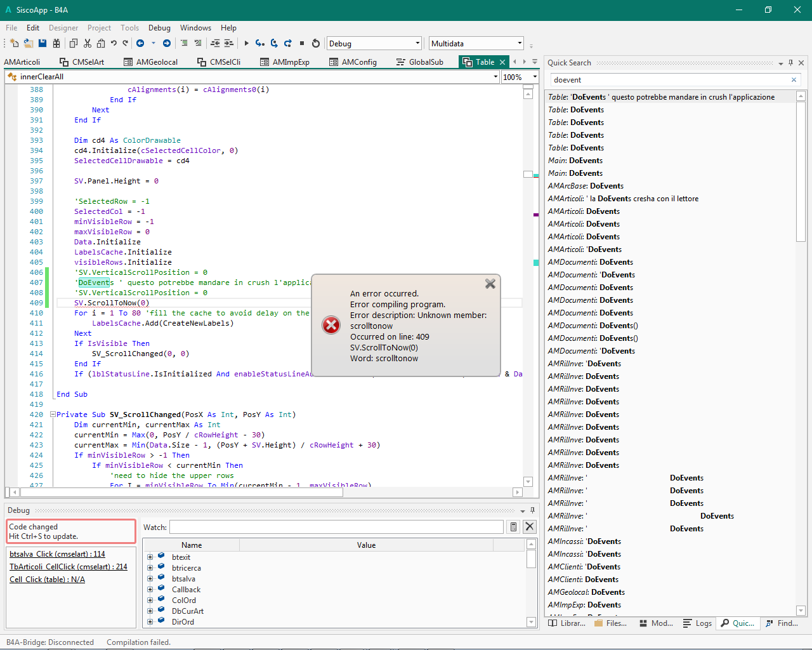Close the Table tab
The height and width of the screenshot is (650, 812).
[502, 62]
